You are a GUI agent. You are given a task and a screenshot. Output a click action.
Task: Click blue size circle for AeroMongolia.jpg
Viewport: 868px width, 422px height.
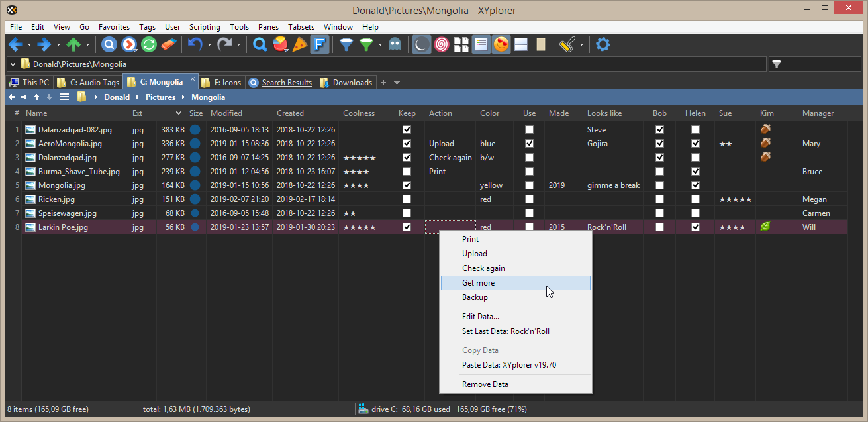tap(195, 144)
